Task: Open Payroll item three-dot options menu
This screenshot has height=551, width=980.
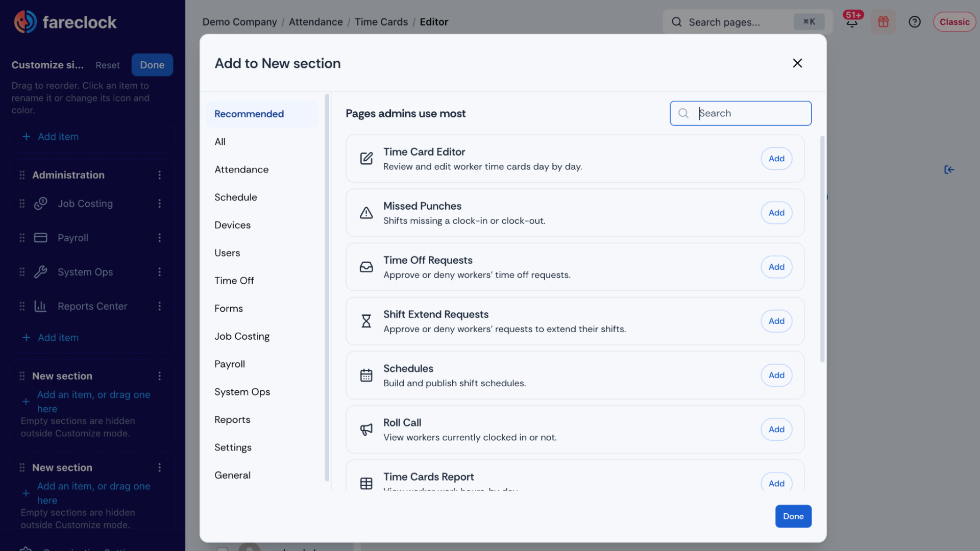Action: pos(160,238)
